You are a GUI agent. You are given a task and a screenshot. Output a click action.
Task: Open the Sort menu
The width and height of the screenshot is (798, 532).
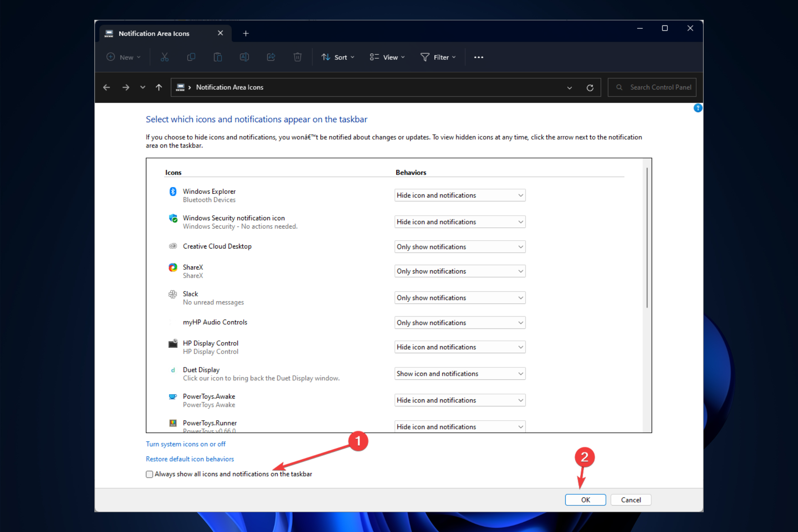(x=338, y=57)
